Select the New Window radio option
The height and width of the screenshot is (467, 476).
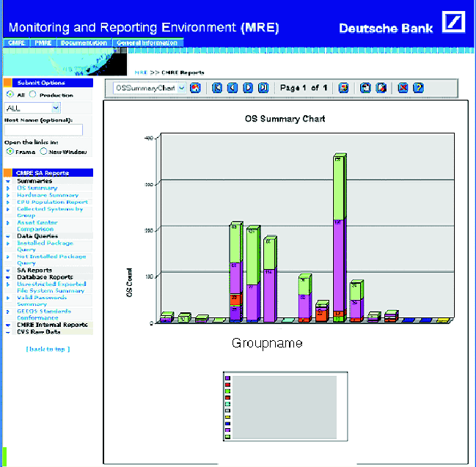[44, 151]
